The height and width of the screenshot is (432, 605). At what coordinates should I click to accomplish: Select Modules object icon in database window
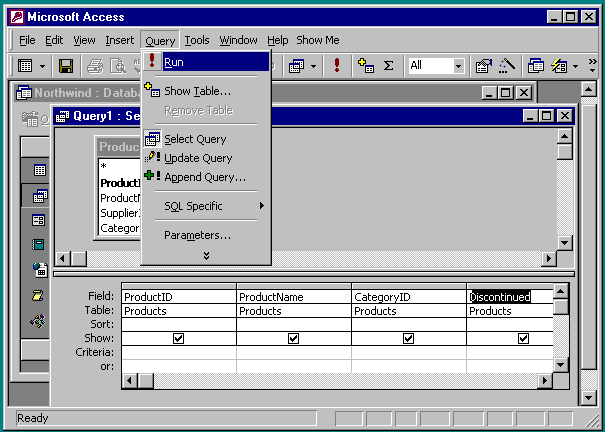(x=38, y=321)
